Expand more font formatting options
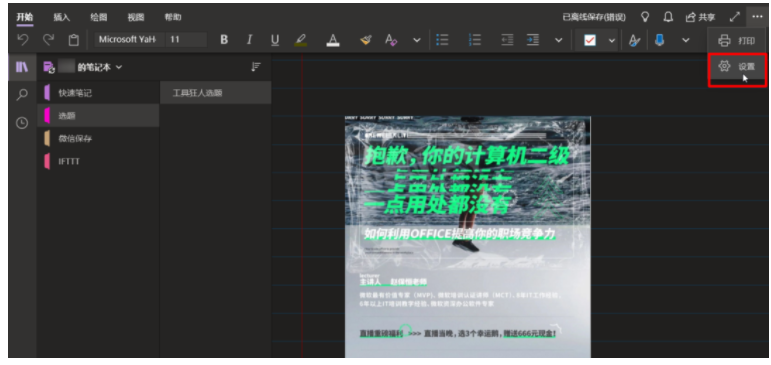 click(x=417, y=40)
